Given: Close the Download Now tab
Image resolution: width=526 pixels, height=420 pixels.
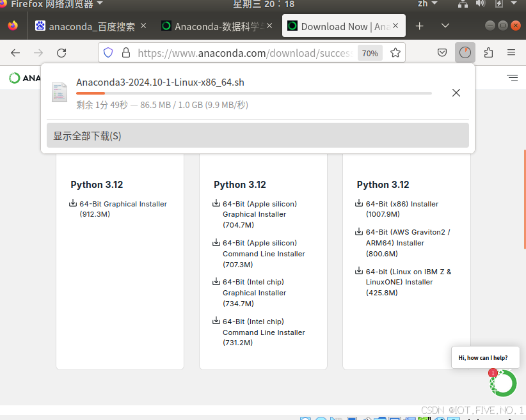Looking at the screenshot, I should tap(395, 26).
